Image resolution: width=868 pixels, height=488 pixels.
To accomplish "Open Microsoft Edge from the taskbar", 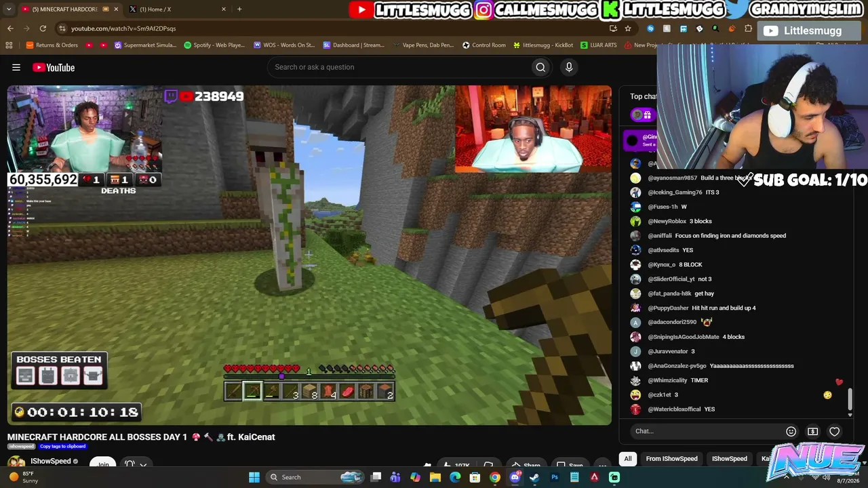I will [455, 477].
